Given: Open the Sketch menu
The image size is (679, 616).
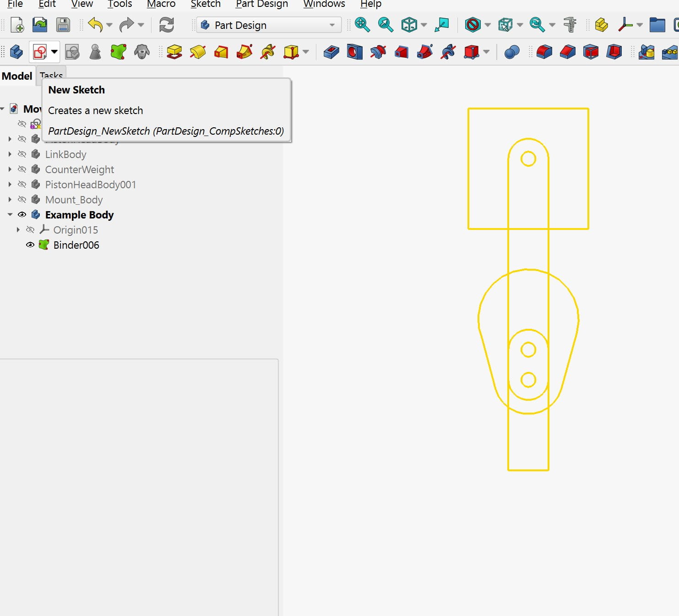Looking at the screenshot, I should pyautogui.click(x=206, y=4).
